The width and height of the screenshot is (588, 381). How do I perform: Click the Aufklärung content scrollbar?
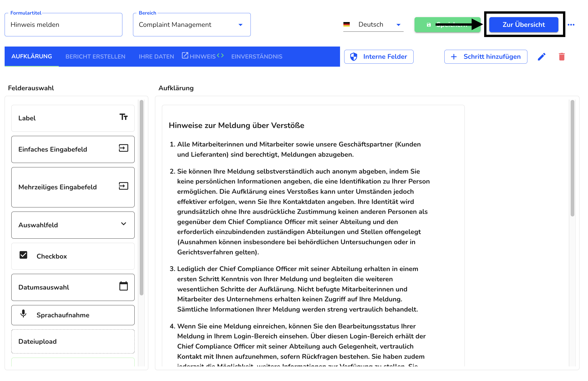[572, 158]
